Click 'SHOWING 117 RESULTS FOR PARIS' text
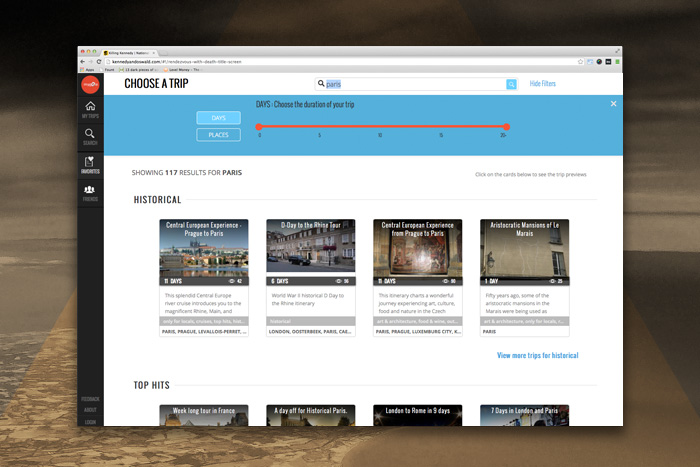 click(x=187, y=172)
